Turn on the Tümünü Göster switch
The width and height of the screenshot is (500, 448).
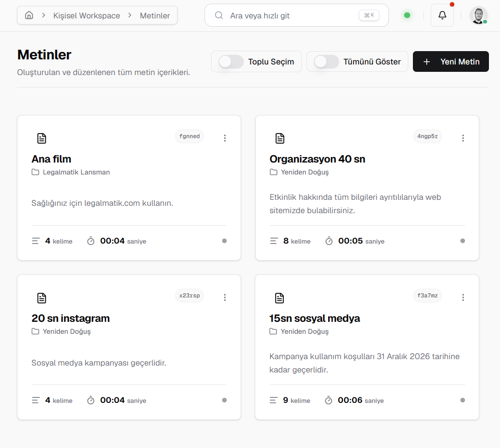pyautogui.click(x=326, y=62)
